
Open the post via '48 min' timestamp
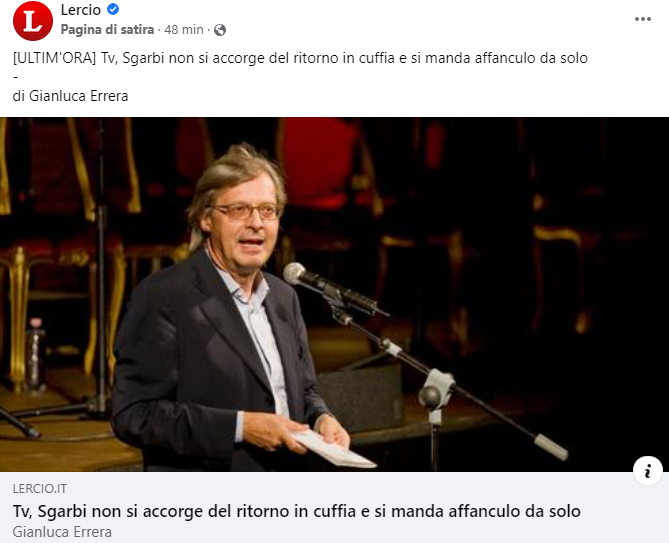[184, 30]
